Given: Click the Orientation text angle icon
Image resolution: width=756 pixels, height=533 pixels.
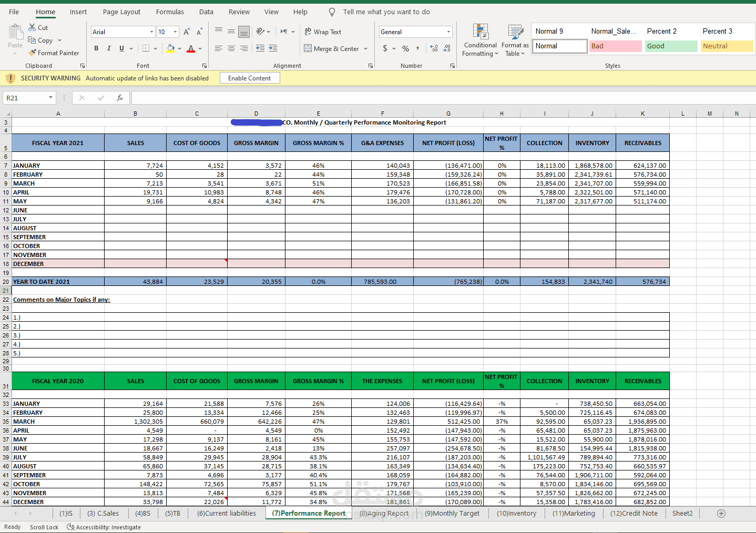Looking at the screenshot, I should [260, 32].
